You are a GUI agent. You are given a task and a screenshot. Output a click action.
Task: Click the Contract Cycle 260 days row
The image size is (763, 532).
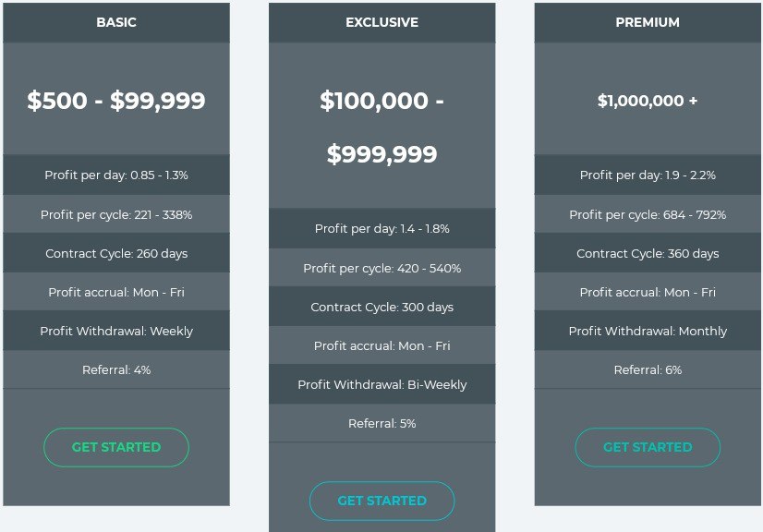[116, 253]
